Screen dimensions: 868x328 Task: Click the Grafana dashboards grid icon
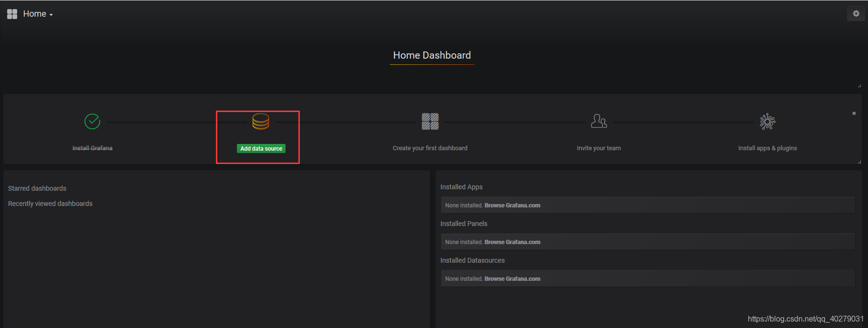(12, 14)
